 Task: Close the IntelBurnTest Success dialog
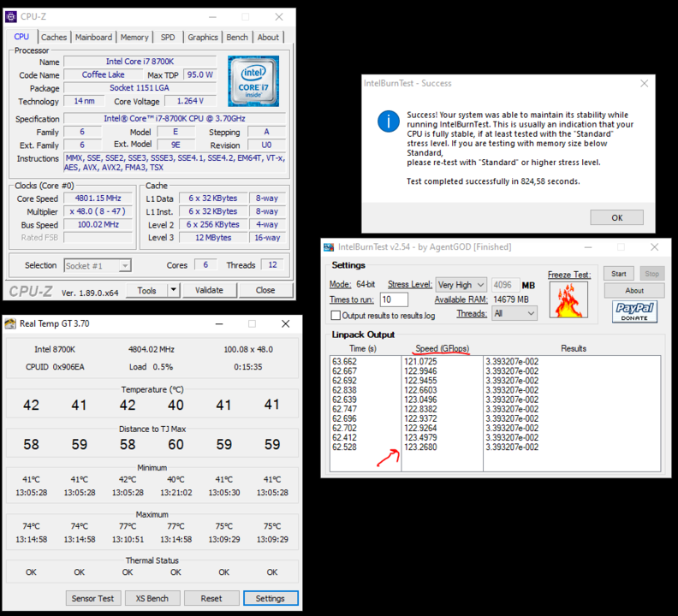coord(644,84)
